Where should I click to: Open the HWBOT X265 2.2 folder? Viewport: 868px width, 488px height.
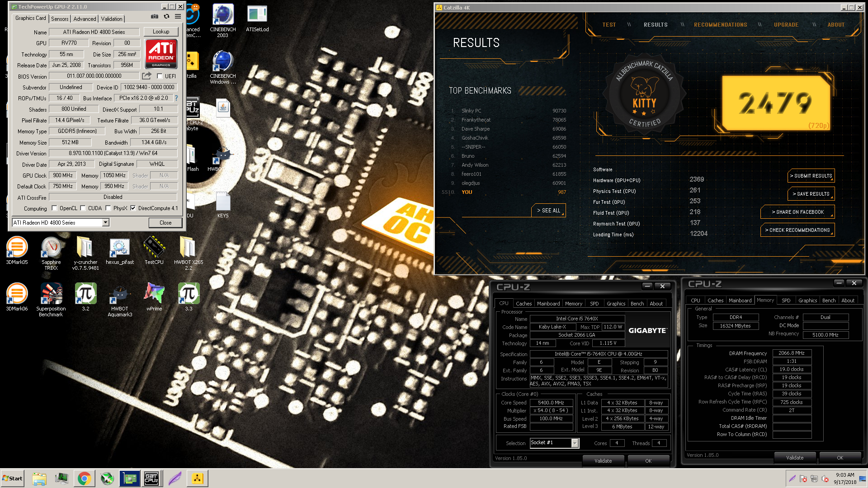[x=189, y=253]
